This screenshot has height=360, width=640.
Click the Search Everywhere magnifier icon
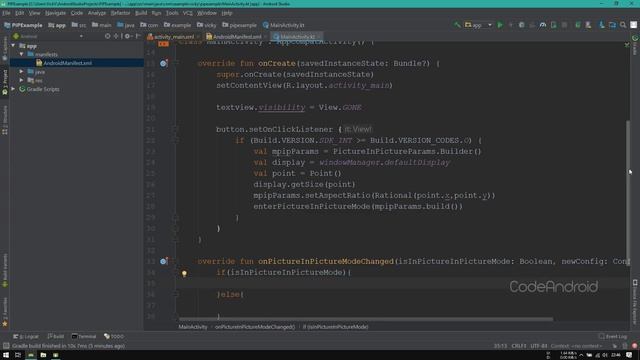623,25
